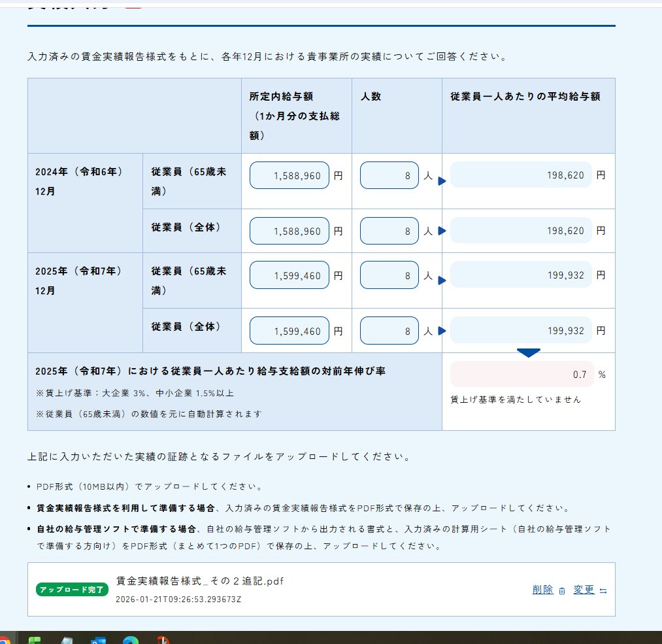Select 2024 under-65 headcount field
The height and width of the screenshot is (644, 662).
pyautogui.click(x=389, y=175)
